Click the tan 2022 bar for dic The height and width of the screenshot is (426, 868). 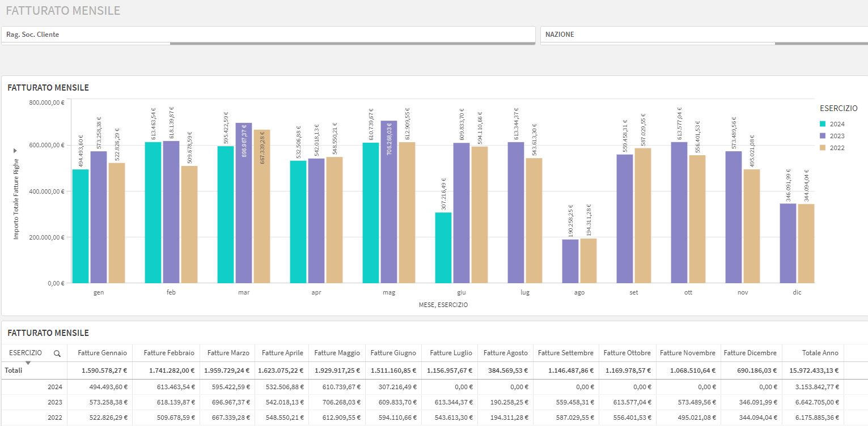(x=806, y=244)
